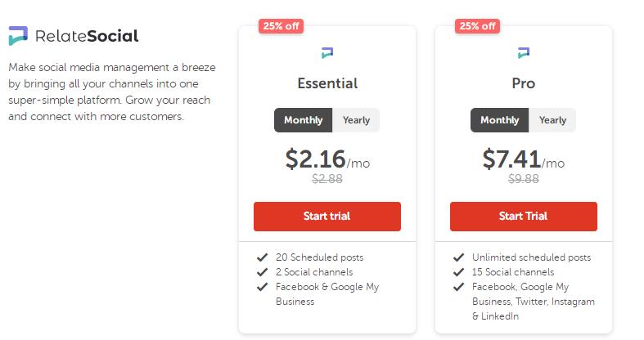Switch Pro plan to Yearly billing
The image size is (644, 340).
point(552,120)
